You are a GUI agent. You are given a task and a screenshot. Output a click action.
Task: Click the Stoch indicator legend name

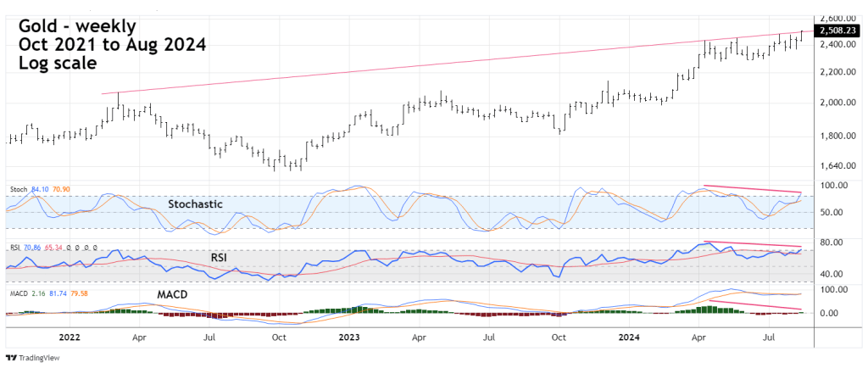click(17, 188)
